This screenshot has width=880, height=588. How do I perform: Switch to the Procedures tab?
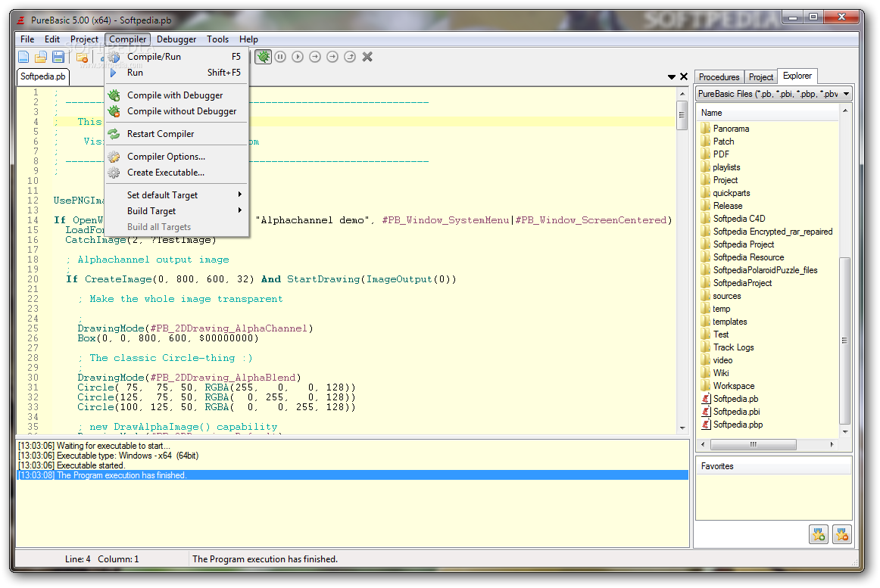pyautogui.click(x=719, y=77)
